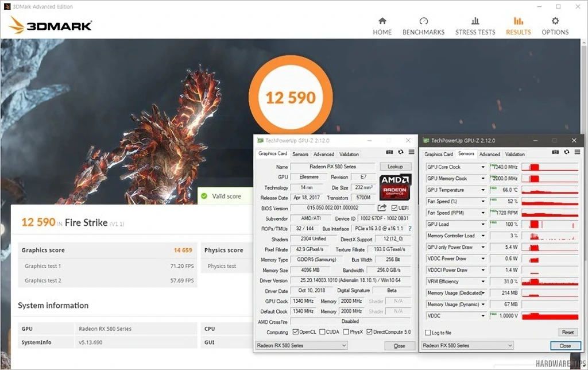Screen dimensions: 588x370
Task: Click the Reset button in Sensors window
Action: pos(568,332)
